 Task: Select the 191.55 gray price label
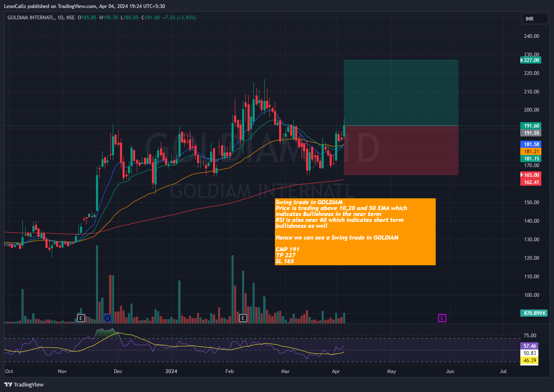pyautogui.click(x=531, y=133)
